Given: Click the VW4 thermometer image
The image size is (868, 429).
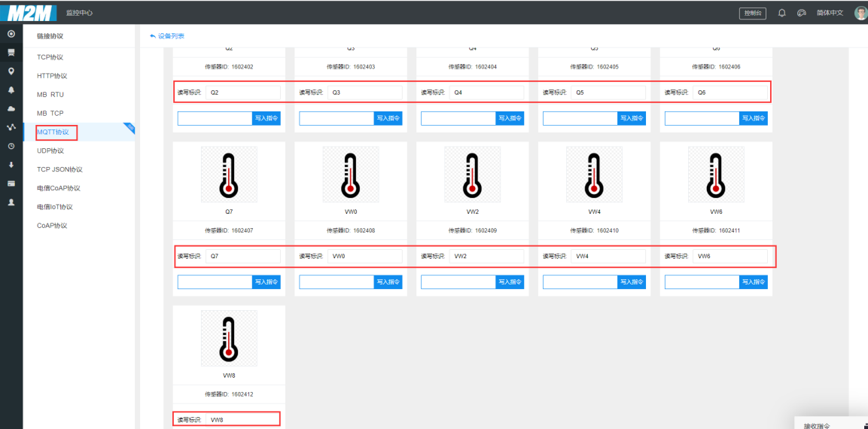Looking at the screenshot, I should pos(595,175).
